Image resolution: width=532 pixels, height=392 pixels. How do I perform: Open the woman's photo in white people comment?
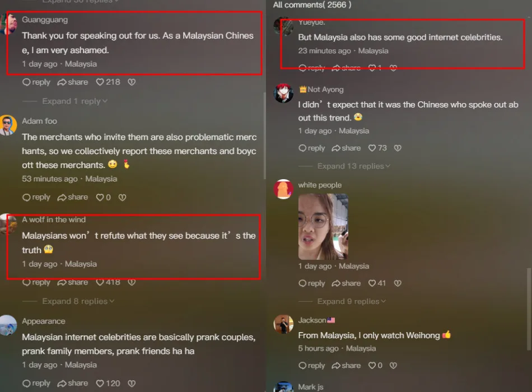(x=323, y=227)
